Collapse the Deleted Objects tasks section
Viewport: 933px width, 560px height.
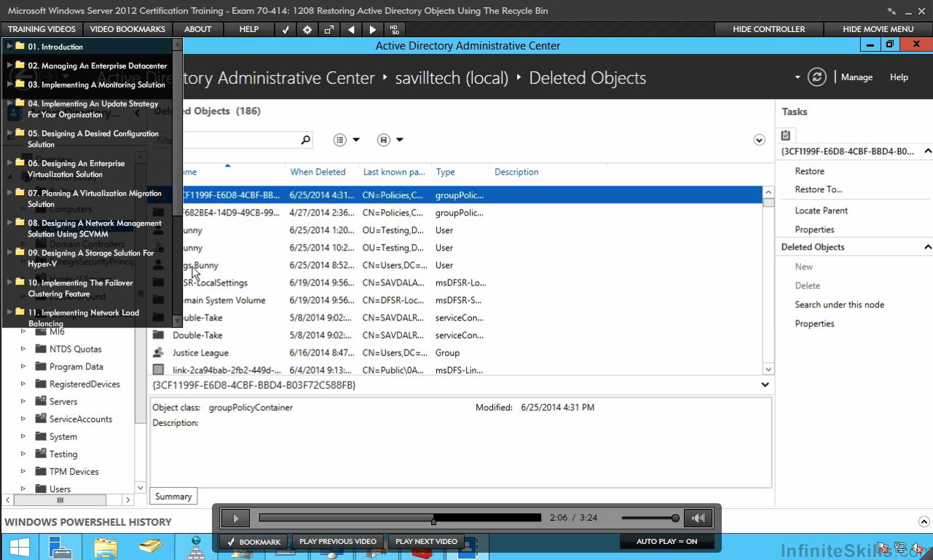[x=927, y=247]
